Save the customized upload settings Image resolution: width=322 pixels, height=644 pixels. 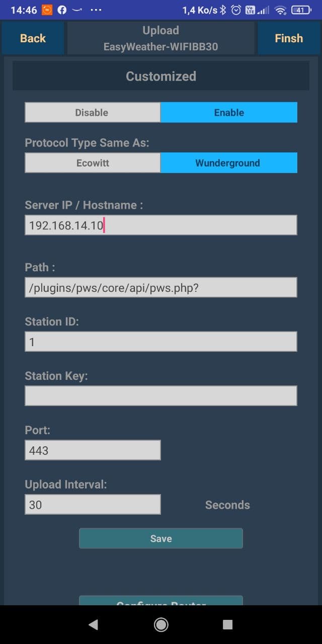161,538
